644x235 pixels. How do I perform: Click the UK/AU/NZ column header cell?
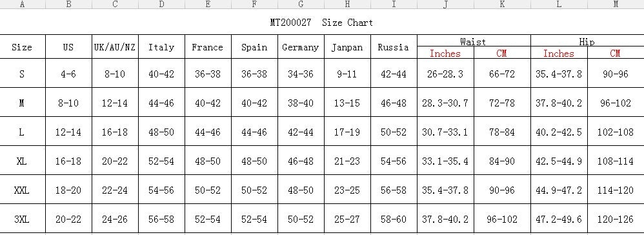coord(115,47)
